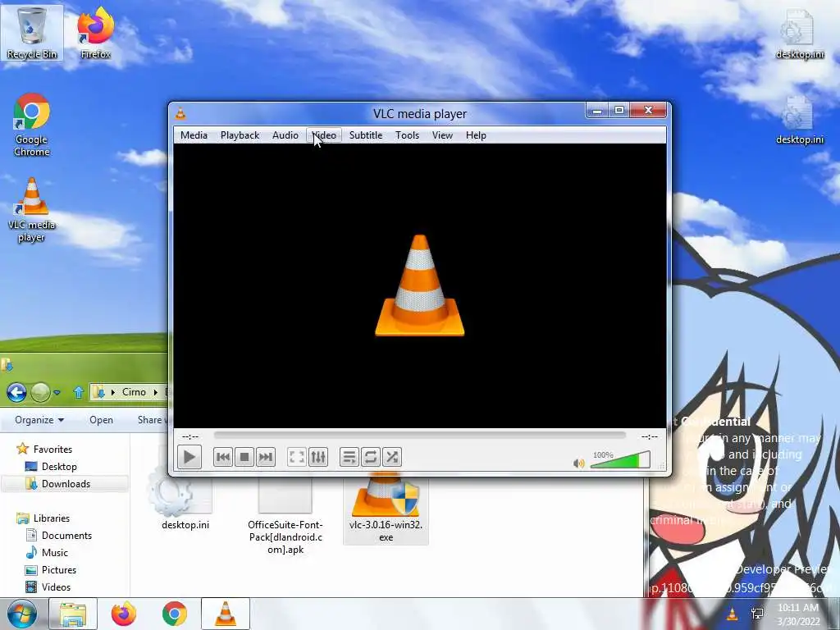Click VLC playback seek bar

(419, 436)
